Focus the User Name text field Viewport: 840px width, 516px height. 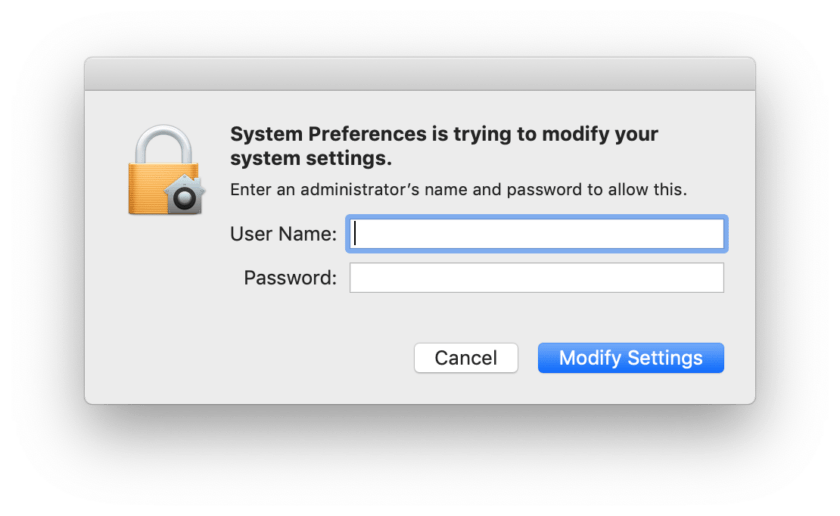click(x=537, y=234)
